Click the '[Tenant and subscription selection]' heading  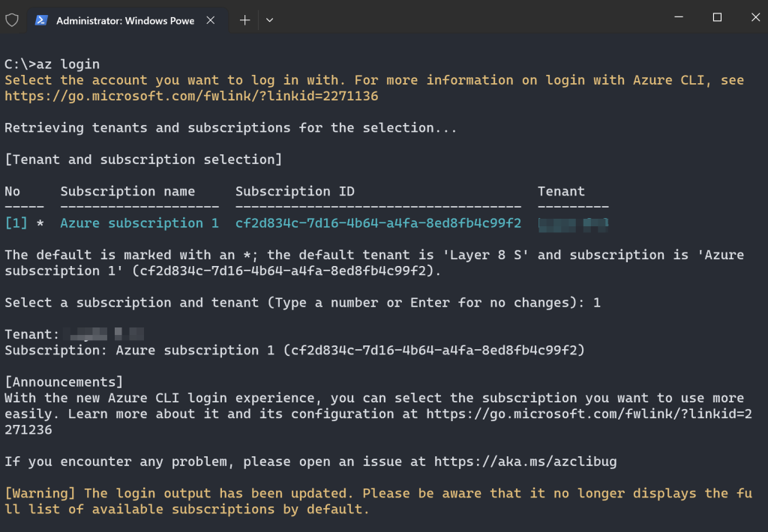pos(143,160)
